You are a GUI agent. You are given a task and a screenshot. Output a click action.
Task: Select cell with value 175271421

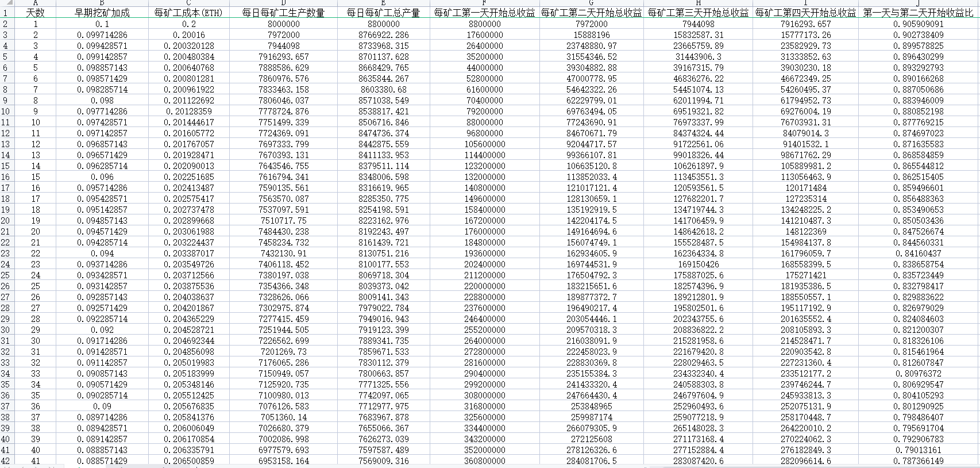(x=805, y=275)
